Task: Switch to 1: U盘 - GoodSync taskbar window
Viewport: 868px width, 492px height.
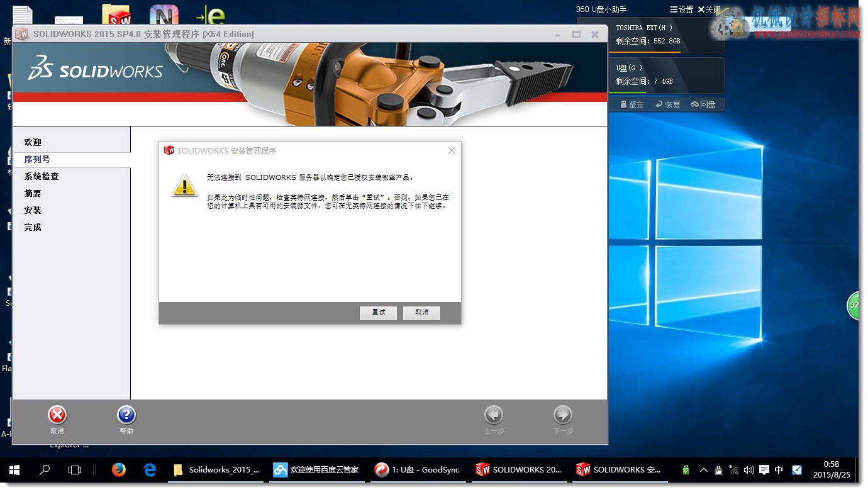Action: click(x=417, y=470)
